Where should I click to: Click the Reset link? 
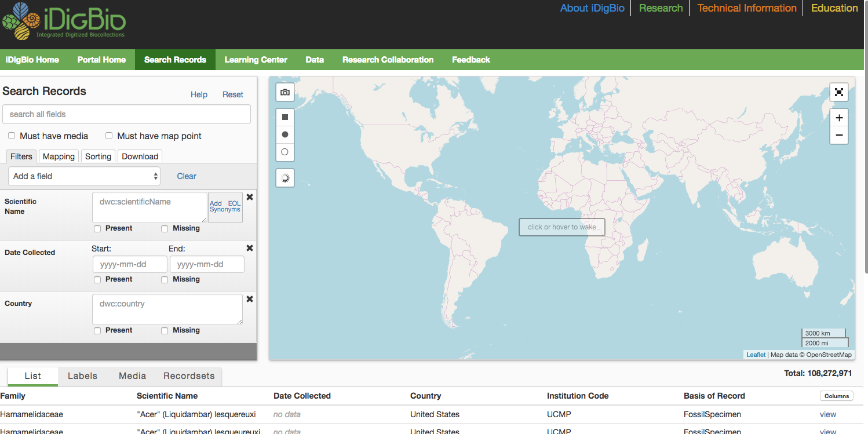[232, 94]
